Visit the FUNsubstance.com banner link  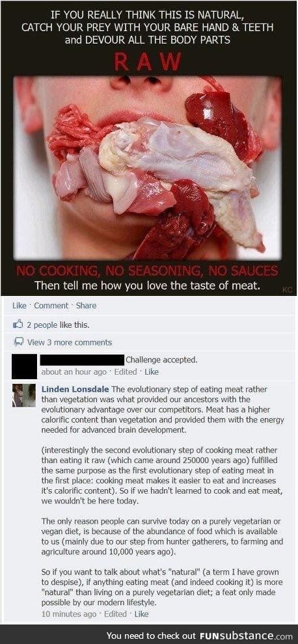202,635
